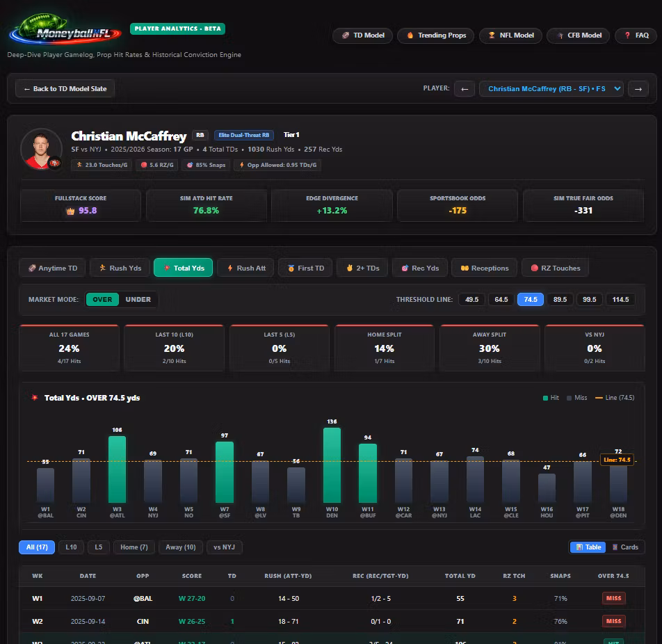Select the 64.5 threshold line
Image resolution: width=662 pixels, height=644 pixels.
tap(501, 300)
